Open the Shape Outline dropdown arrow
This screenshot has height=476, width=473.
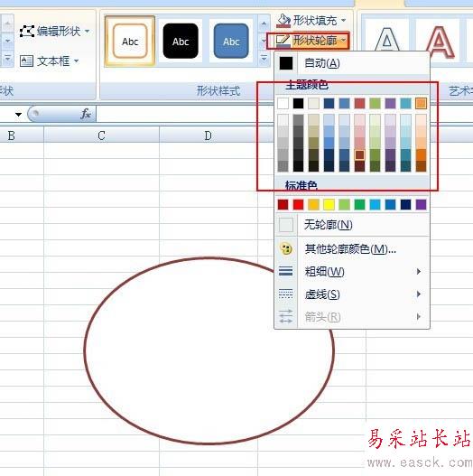point(343,40)
